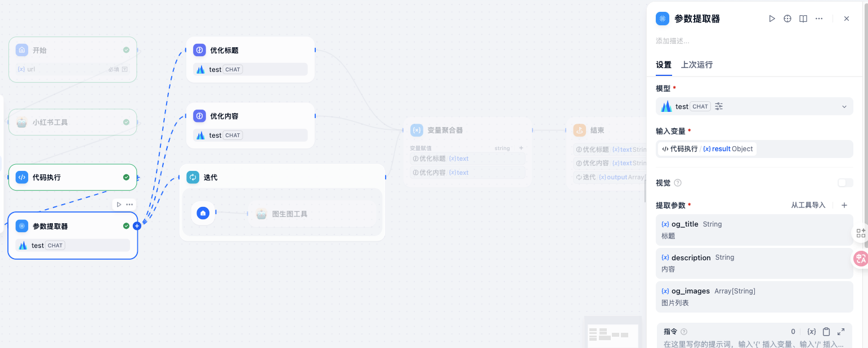Image resolution: width=868 pixels, height=348 pixels.
Task: Click test CHAT model in 优化内容 node
Action: pos(250,135)
